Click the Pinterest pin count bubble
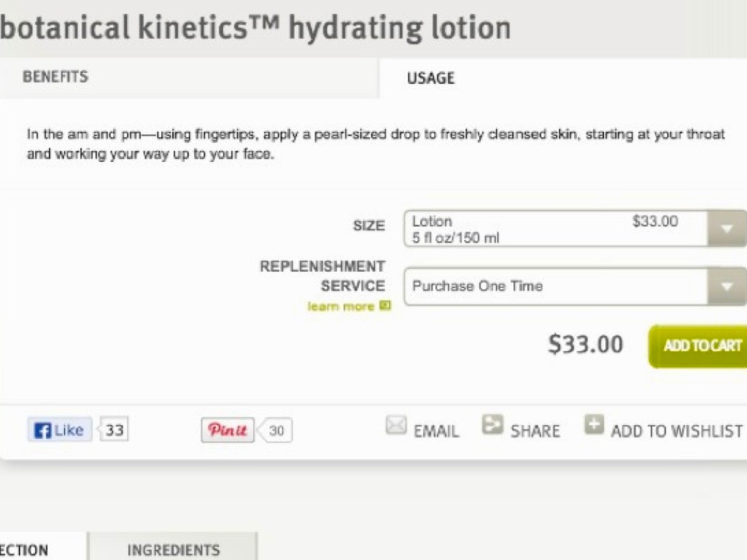 click(x=276, y=431)
